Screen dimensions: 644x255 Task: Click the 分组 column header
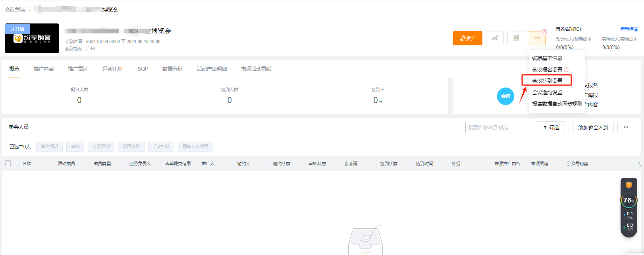456,164
